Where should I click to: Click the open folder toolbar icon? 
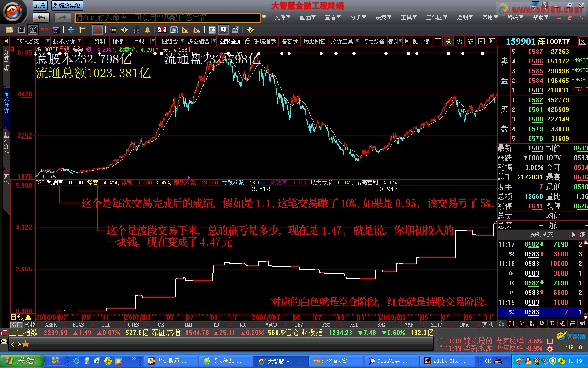[10, 30]
